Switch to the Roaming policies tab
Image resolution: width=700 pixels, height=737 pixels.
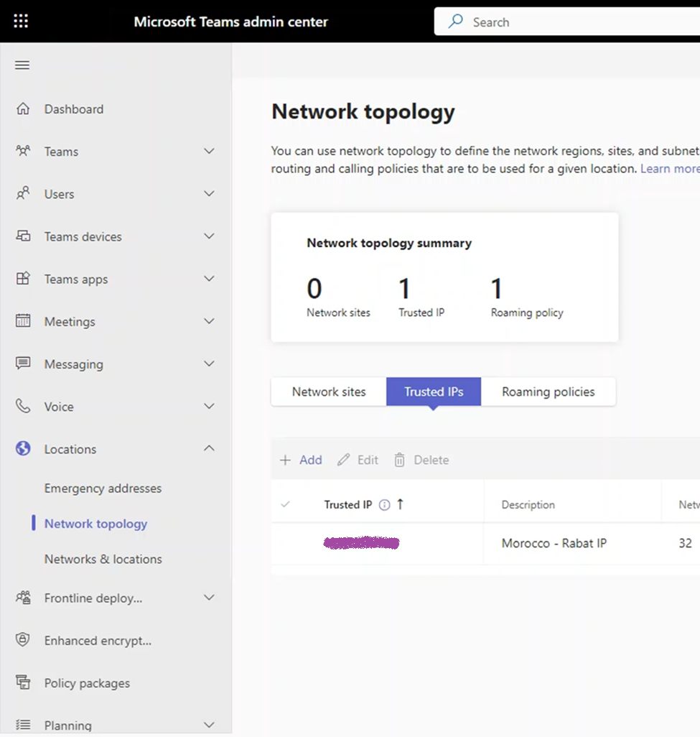coord(548,391)
